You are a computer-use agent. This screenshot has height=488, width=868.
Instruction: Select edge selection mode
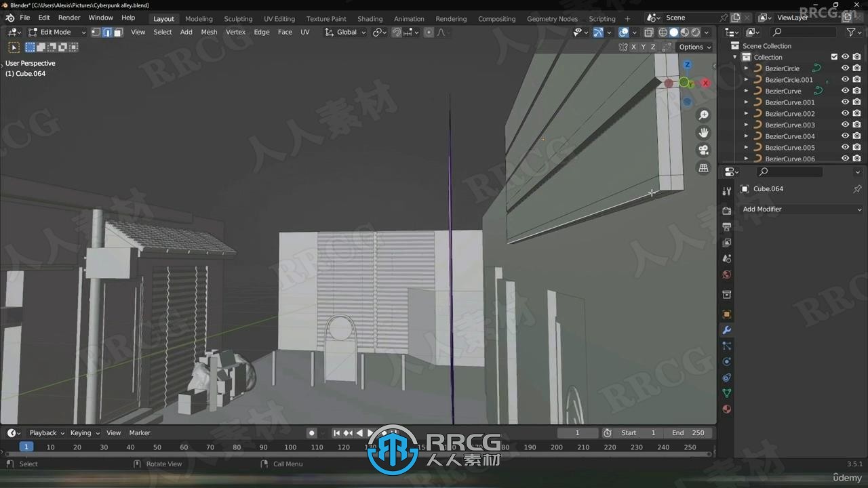[x=107, y=32]
